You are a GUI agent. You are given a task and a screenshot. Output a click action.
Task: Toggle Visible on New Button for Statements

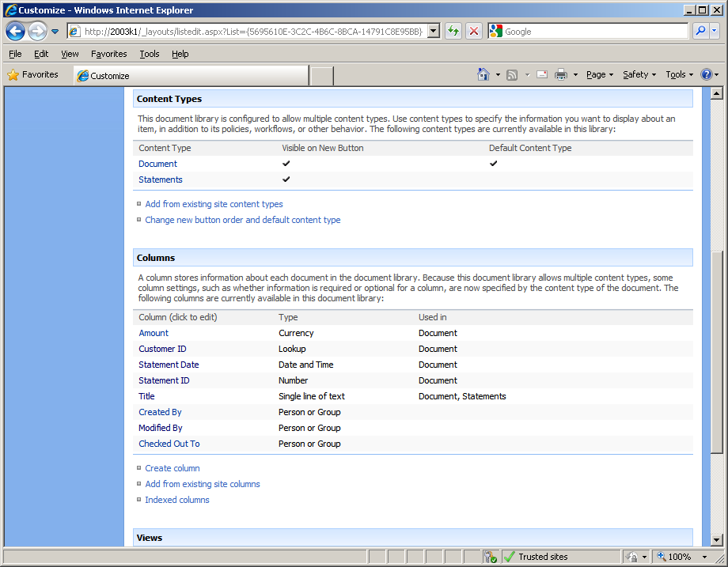tap(286, 180)
